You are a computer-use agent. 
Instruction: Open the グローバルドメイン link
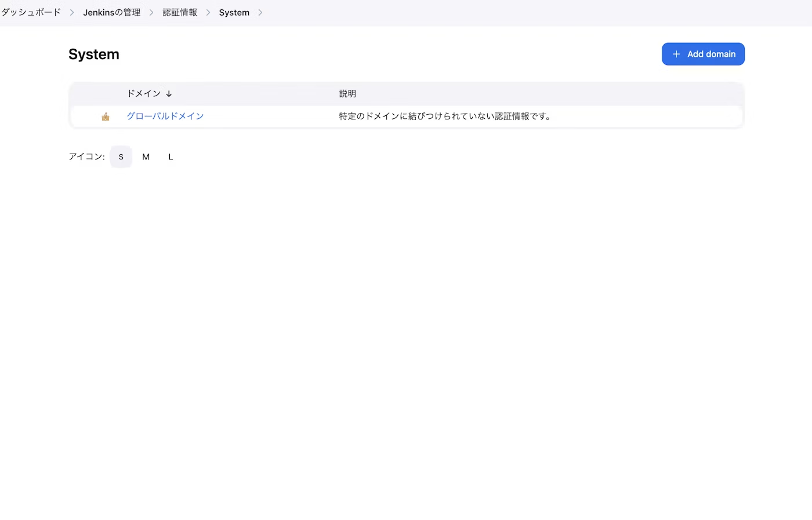click(165, 116)
